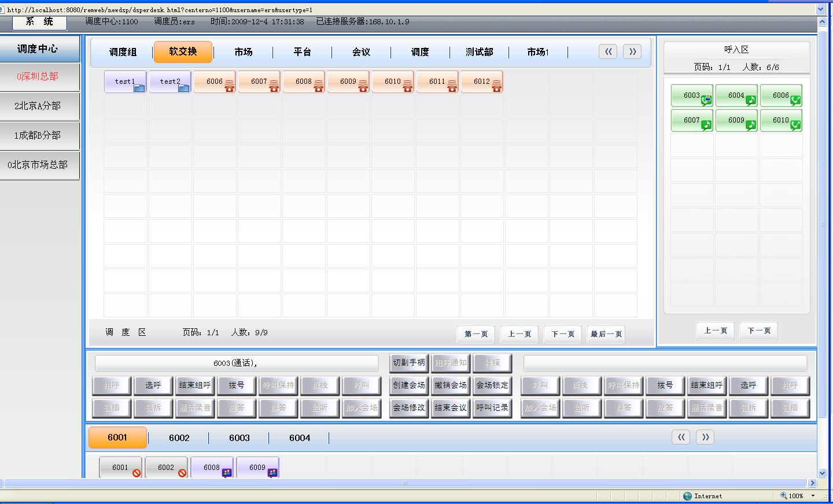Select 2北京A分部 in the sidebar
This screenshot has width=833, height=504.
(x=39, y=106)
